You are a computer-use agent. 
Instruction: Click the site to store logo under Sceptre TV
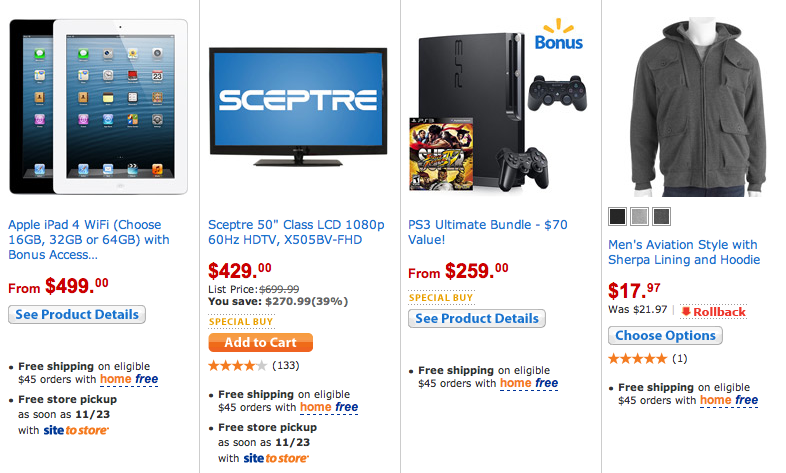(x=276, y=458)
